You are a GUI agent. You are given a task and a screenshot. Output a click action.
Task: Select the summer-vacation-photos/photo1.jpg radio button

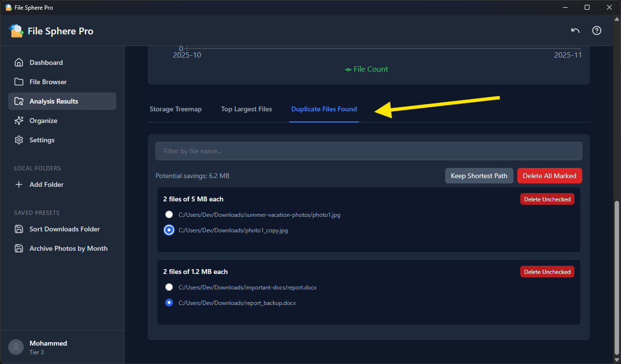coord(169,214)
